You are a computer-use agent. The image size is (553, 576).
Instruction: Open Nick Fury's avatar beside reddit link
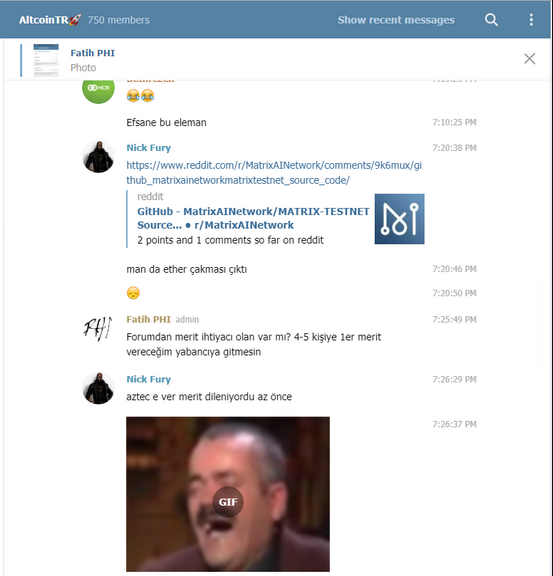pos(98,157)
